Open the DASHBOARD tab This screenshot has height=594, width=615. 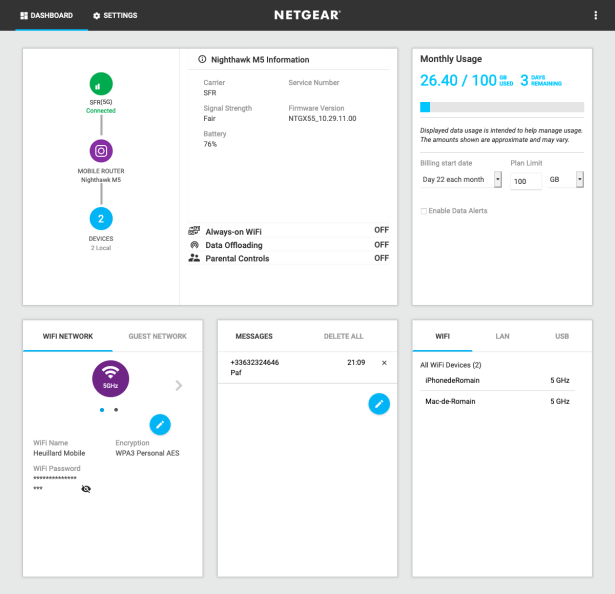pos(47,15)
